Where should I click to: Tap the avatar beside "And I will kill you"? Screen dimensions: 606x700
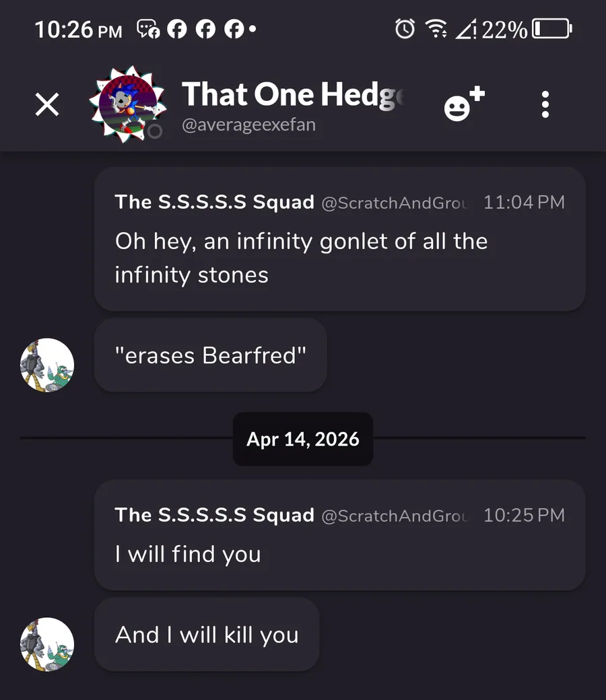coord(47,645)
